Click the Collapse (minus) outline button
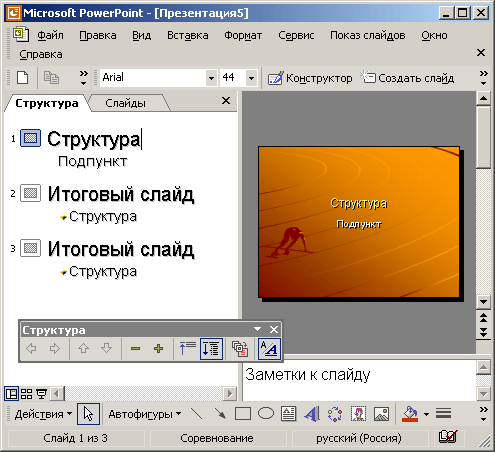Screen dimensions: 495x452 (135, 349)
